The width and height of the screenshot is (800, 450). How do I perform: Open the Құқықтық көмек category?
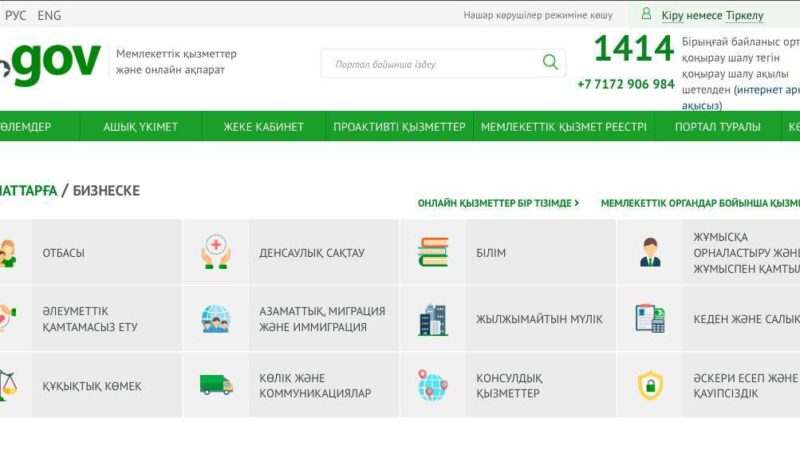click(91, 385)
